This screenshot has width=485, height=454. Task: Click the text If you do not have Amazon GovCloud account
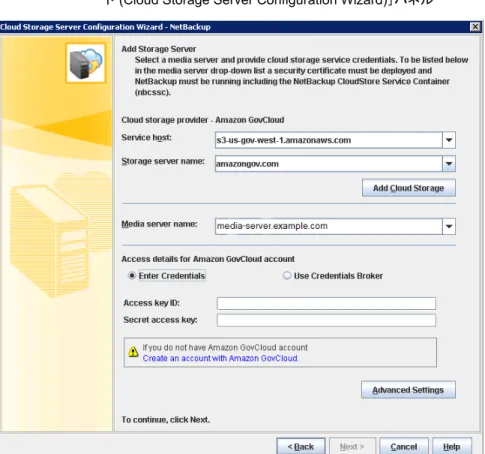click(225, 348)
